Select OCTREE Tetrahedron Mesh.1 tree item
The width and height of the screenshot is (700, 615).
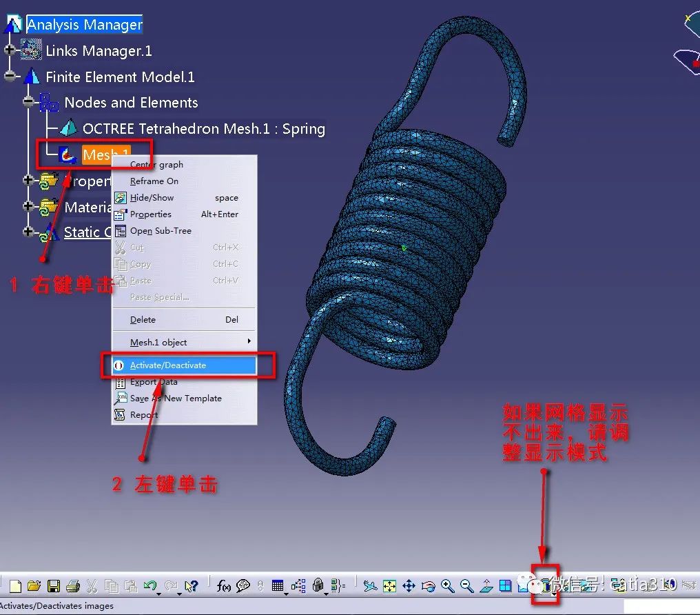(x=203, y=129)
